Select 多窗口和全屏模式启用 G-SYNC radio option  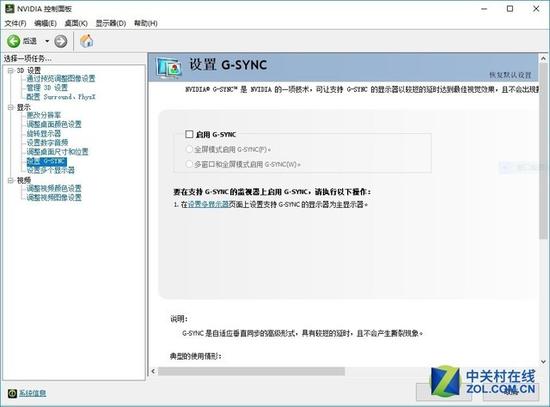click(x=189, y=164)
